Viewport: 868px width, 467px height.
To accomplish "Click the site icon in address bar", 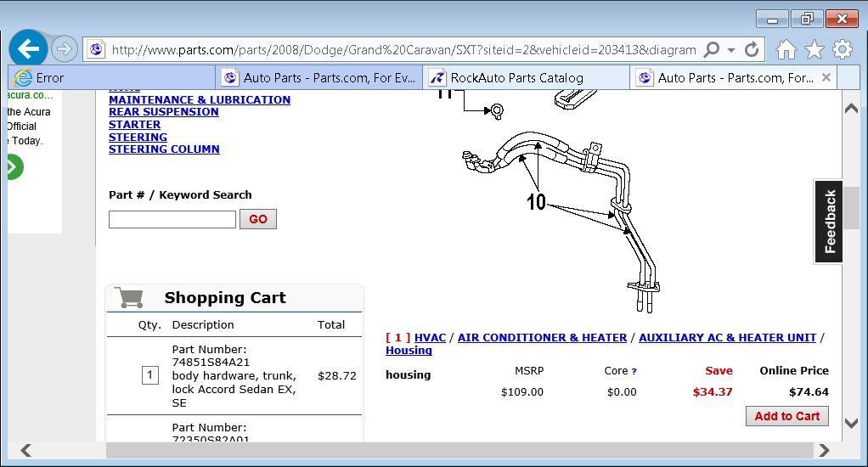I will click(x=96, y=50).
